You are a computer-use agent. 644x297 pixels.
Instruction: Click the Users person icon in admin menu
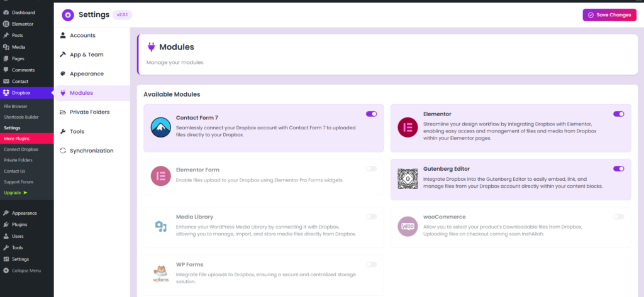[6, 236]
